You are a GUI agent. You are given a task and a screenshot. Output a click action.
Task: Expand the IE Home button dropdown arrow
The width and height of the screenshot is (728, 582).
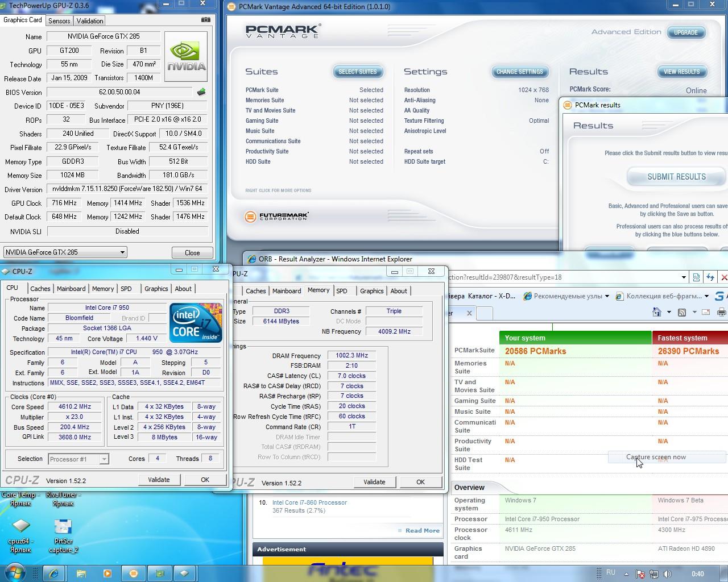coord(669,312)
